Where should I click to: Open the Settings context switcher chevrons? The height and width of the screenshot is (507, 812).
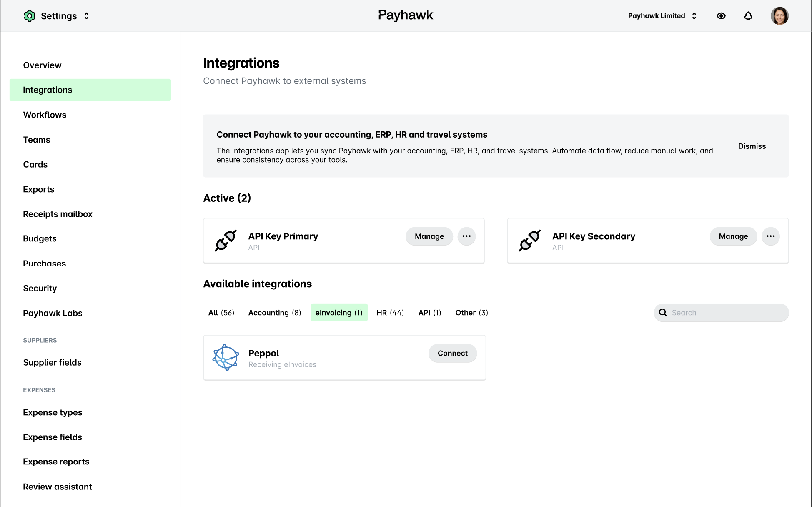[86, 15]
